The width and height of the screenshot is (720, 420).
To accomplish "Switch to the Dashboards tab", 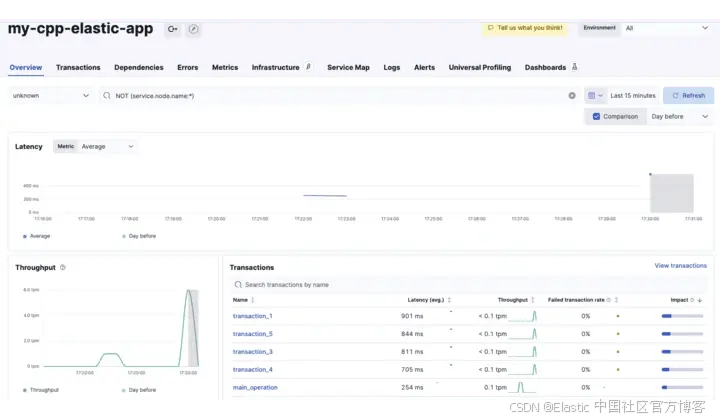I will coord(546,67).
